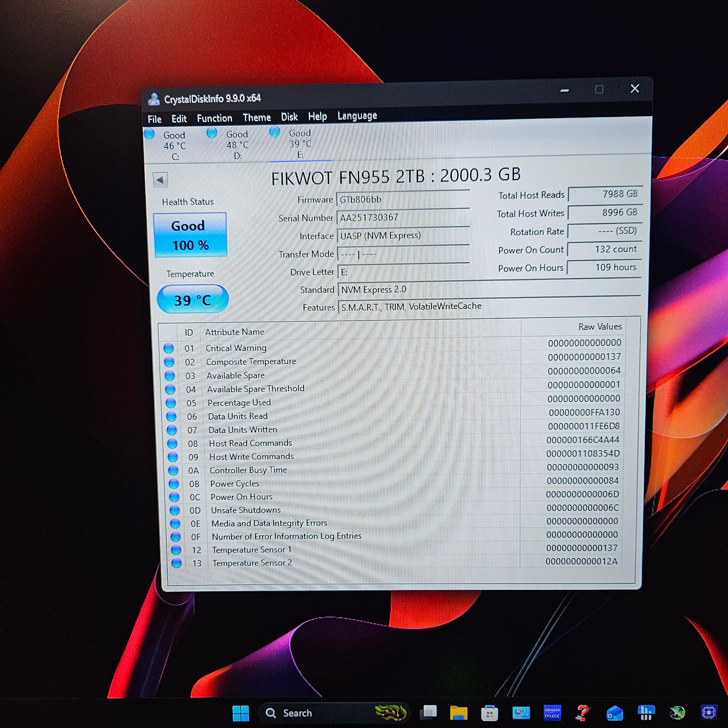Close the CrystalDiskInfo window
728x728 pixels.
(x=635, y=89)
